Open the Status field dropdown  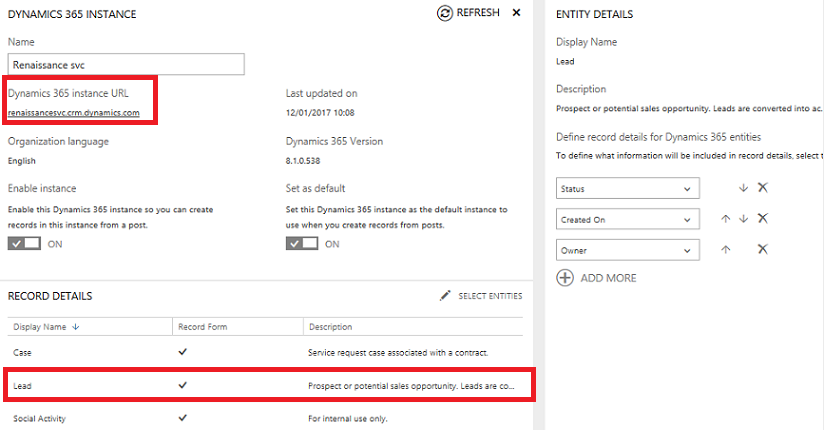627,188
